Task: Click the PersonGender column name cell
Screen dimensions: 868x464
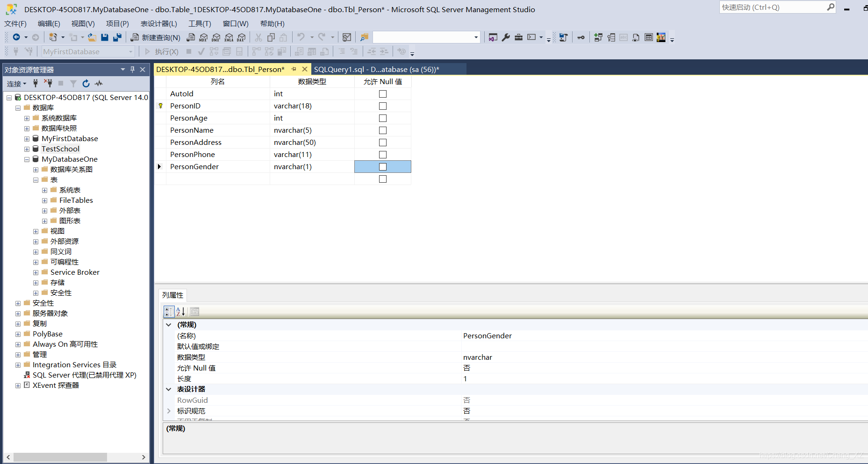Action: [218, 167]
